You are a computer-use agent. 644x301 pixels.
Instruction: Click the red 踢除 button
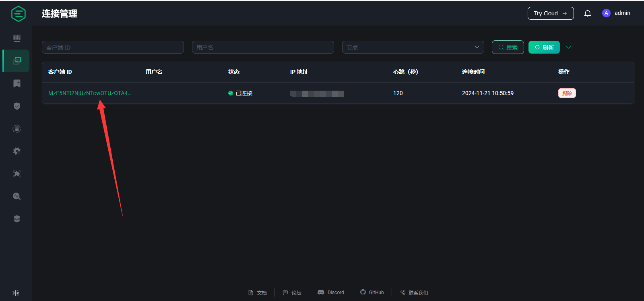click(x=567, y=93)
